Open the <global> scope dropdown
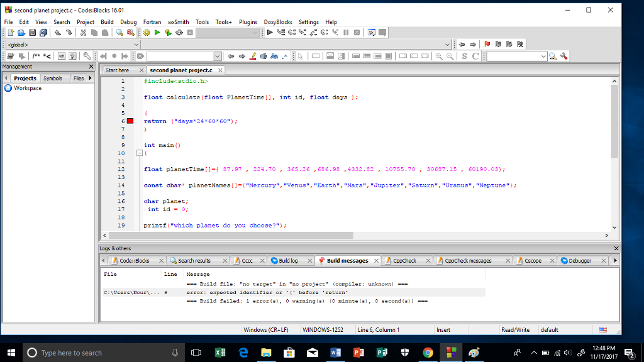 (136, 45)
